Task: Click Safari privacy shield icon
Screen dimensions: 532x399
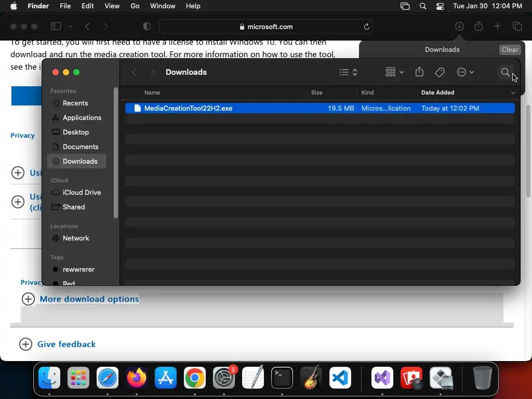Action: [x=147, y=26]
